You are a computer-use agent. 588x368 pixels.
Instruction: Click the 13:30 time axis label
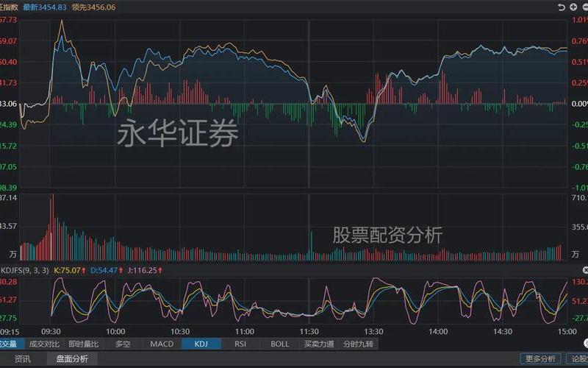click(x=373, y=332)
